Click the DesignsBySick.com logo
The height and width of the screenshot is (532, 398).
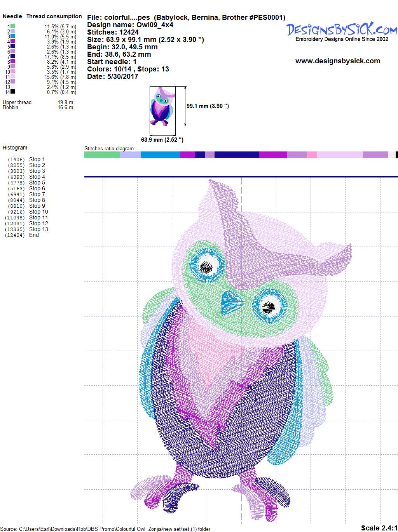[x=341, y=30]
